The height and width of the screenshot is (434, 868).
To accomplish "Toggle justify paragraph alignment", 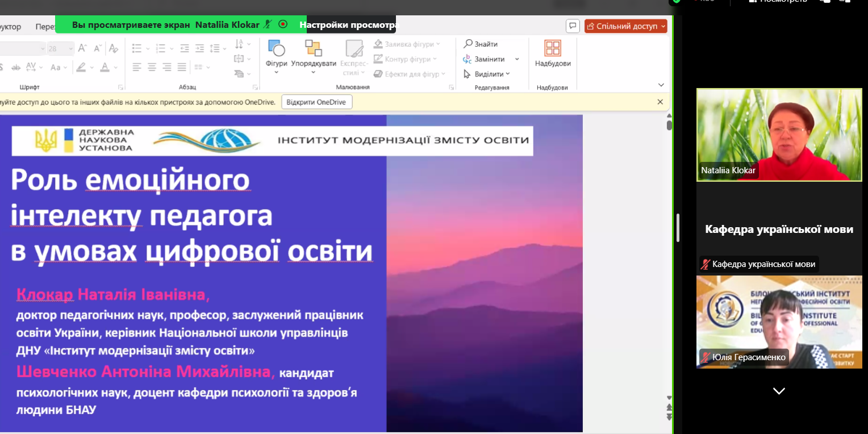I will tap(182, 68).
